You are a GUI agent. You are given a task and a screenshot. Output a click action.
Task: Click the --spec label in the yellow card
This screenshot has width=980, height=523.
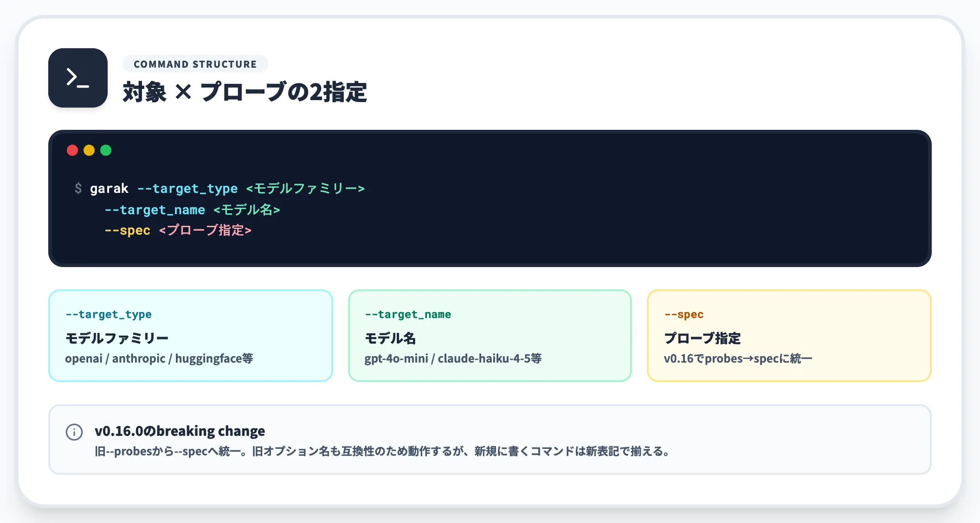tap(684, 314)
